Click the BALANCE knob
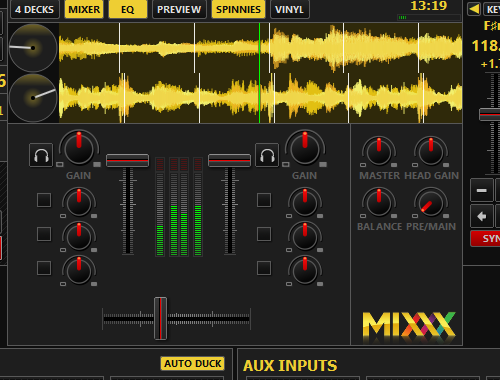The image size is (500, 380). click(x=379, y=203)
